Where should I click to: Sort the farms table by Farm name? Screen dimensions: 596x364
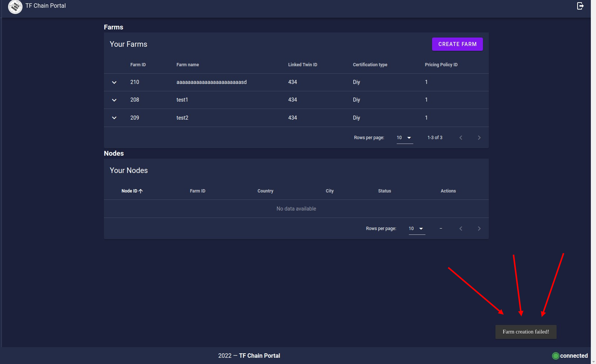188,64
